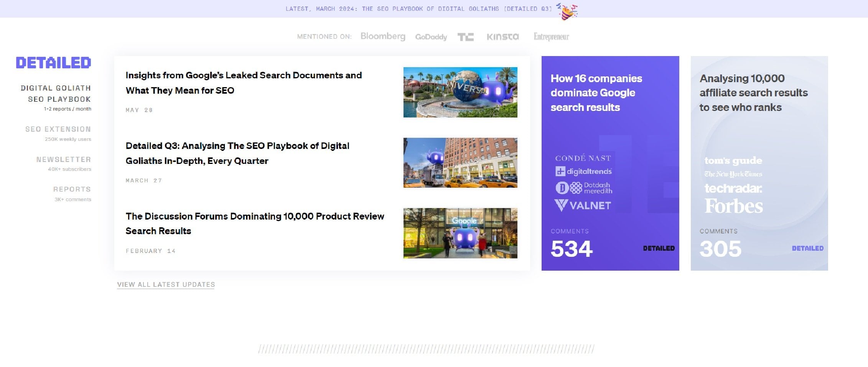
Task: Click the techradar logo
Action: (x=733, y=188)
